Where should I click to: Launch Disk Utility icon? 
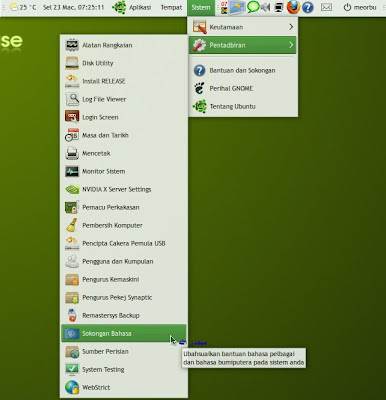click(x=72, y=63)
